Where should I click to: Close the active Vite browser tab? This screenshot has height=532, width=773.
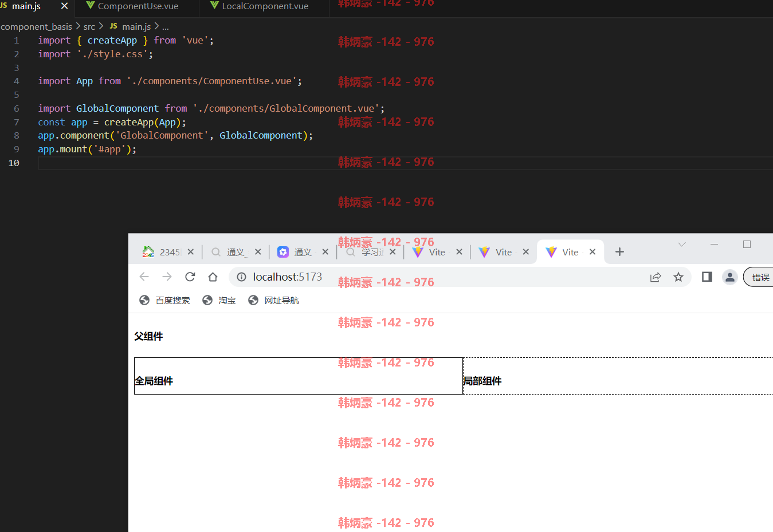click(592, 252)
